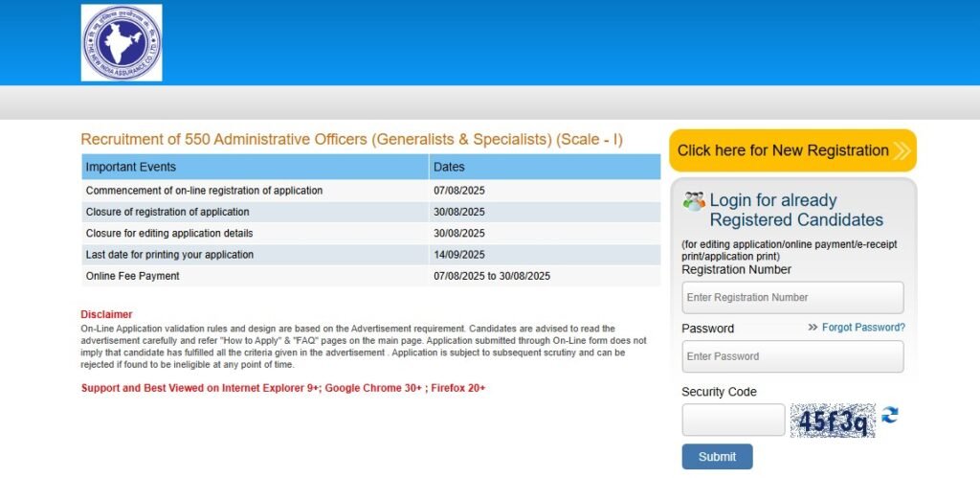Click the Disclaimer heading
The width and height of the screenshot is (980, 478).
click(x=106, y=315)
